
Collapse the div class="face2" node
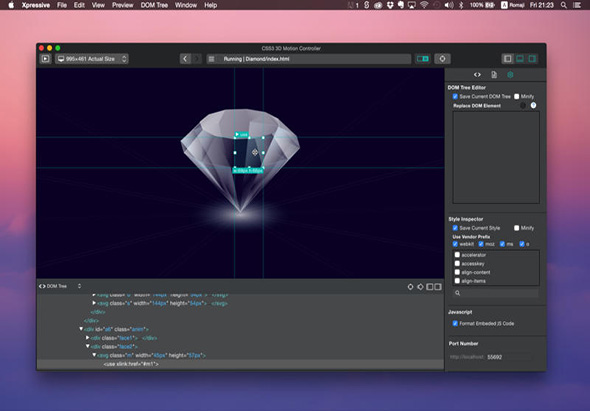[x=88, y=346]
